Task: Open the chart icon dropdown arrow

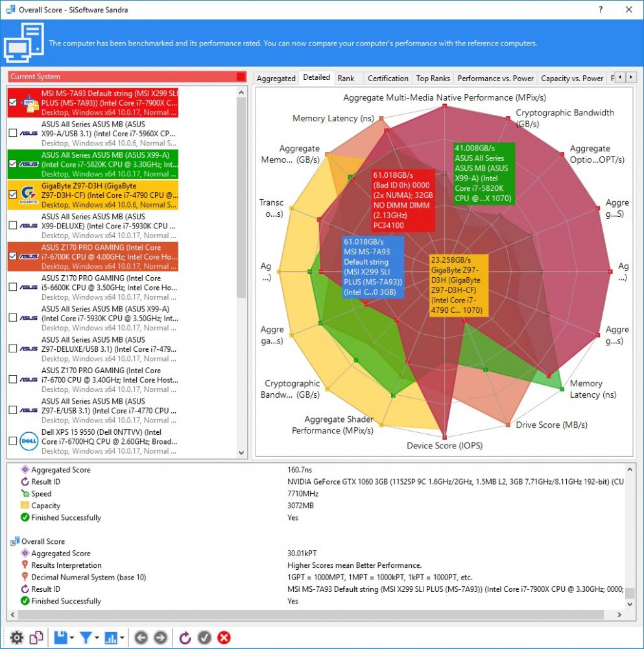Action: click(122, 638)
